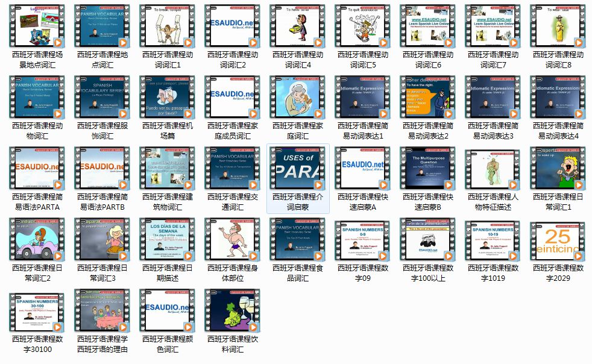This screenshot has height=364, width=592.
Task: Click the 西班牙语课程简易语法PARTA file
Action: (x=37, y=168)
